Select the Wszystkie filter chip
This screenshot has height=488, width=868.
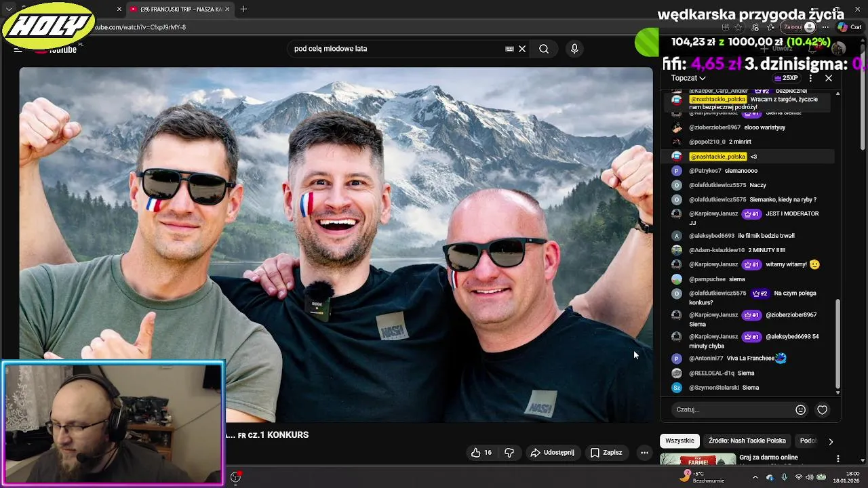coord(679,441)
